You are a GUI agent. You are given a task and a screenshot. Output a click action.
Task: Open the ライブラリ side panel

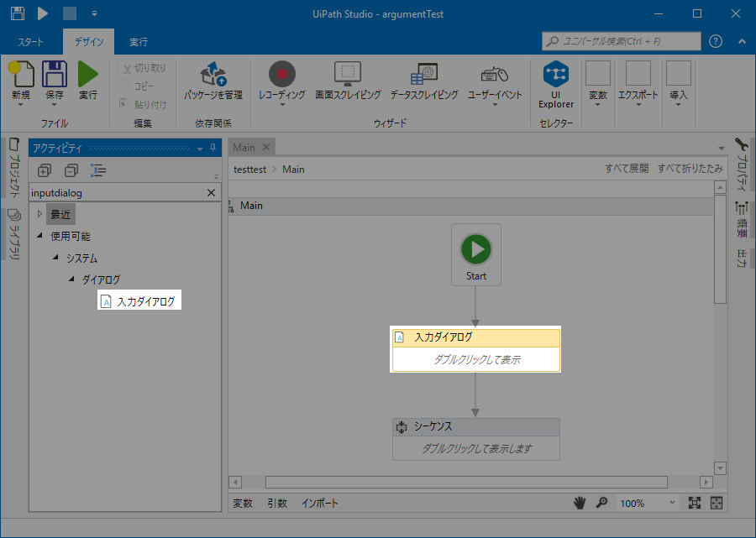coord(14,235)
